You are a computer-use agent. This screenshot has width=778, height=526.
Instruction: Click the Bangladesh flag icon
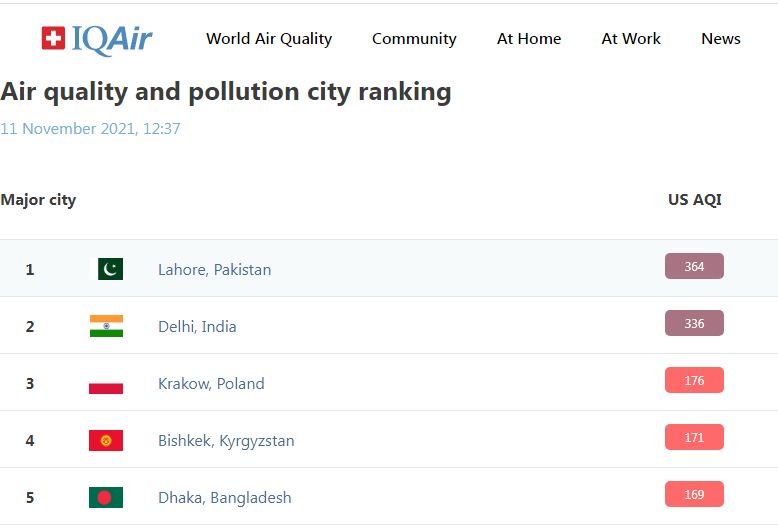pos(106,497)
